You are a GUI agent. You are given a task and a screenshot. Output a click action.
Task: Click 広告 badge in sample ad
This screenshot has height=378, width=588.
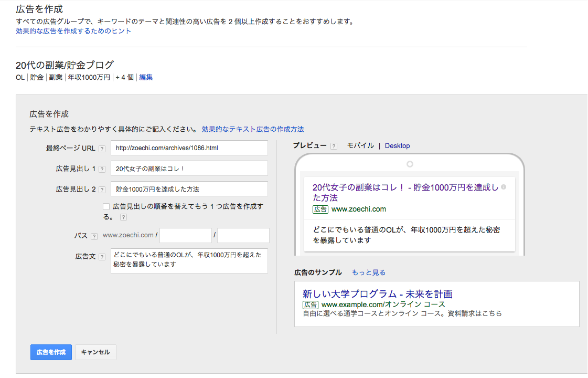tap(311, 305)
